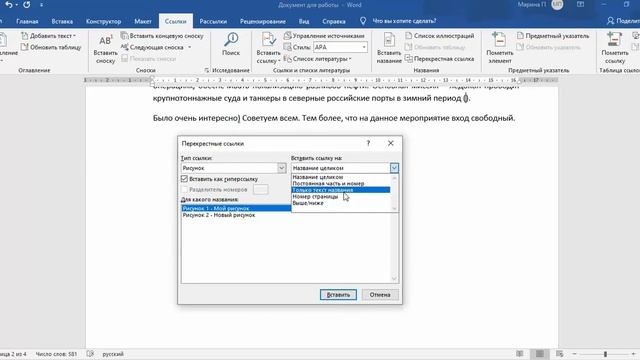Choose 'Название целиком' in the list

tap(341, 177)
